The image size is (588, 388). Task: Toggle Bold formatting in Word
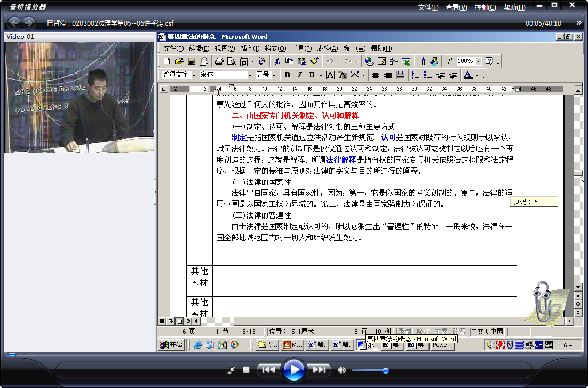coord(287,75)
